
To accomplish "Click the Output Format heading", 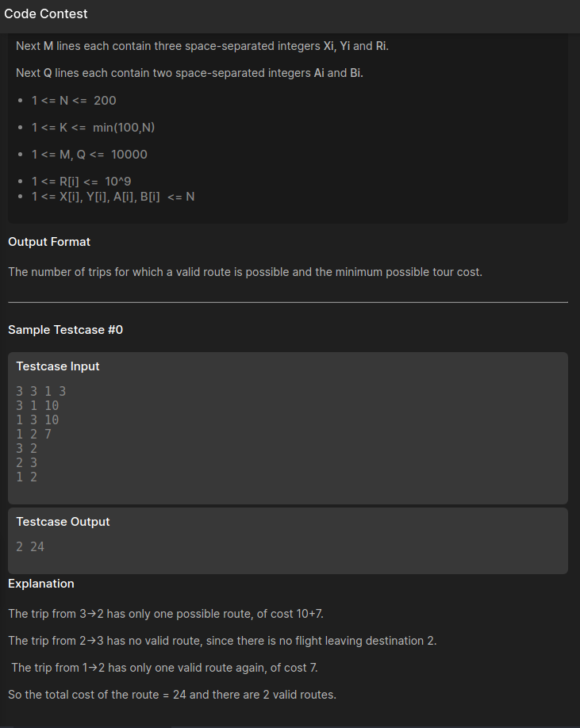I will [49, 242].
